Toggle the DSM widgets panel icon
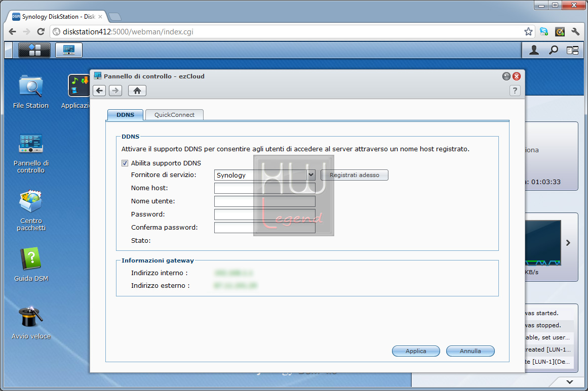Screen dimensions: 588x391 pos(572,50)
